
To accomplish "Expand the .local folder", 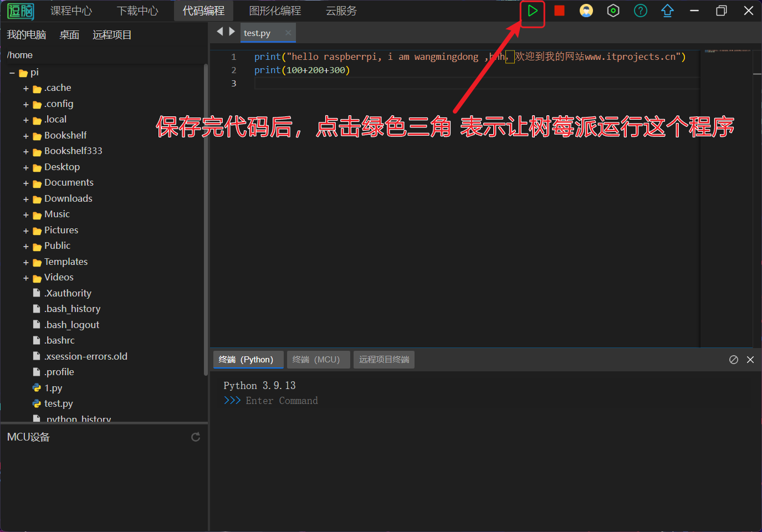I will (x=25, y=120).
